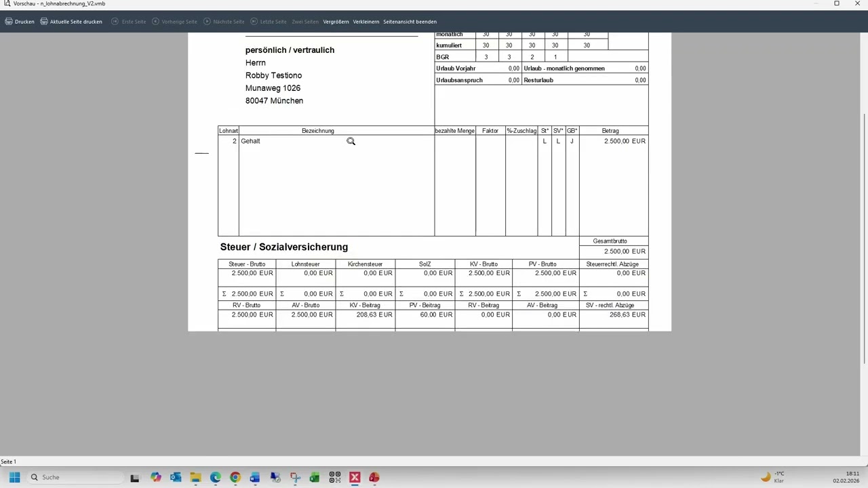Open Snipping Tool from the taskbar
Viewport: 868px width, 488px height.
tap(295, 477)
